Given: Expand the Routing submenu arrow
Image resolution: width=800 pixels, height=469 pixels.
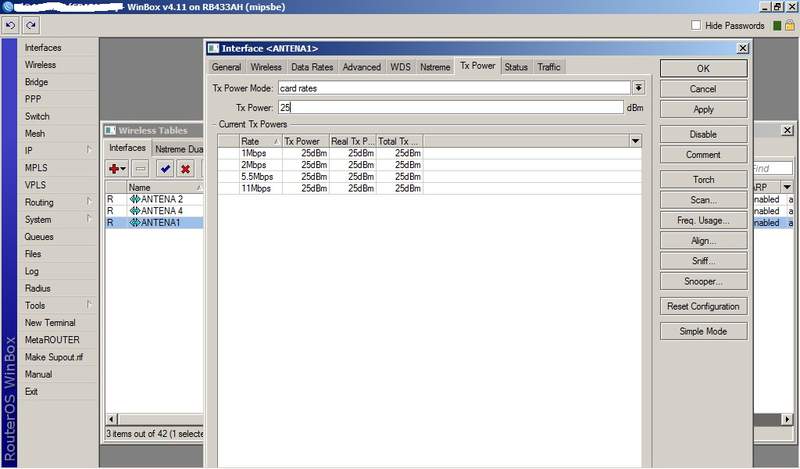Looking at the screenshot, I should coord(89,202).
